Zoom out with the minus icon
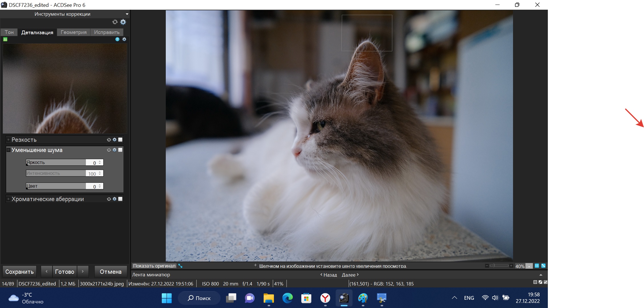This screenshot has height=308, width=644. 487,266
